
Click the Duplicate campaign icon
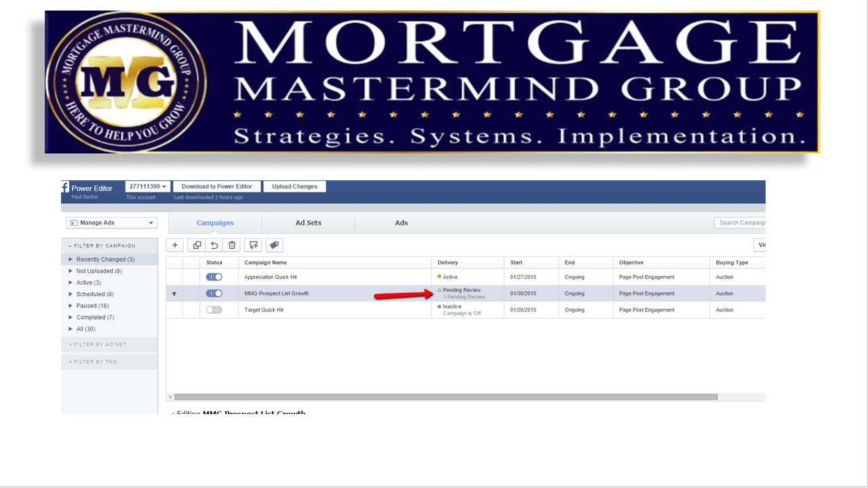click(x=197, y=245)
